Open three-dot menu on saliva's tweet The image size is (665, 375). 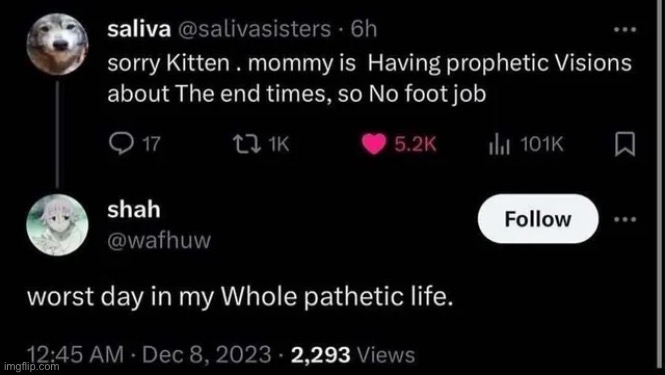point(625,30)
